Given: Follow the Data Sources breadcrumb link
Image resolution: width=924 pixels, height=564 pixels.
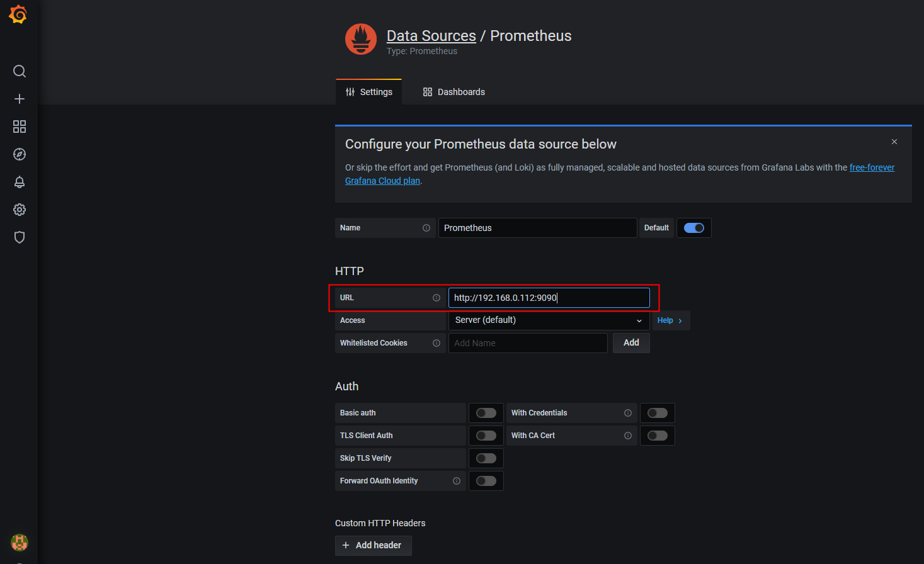Looking at the screenshot, I should 431,36.
